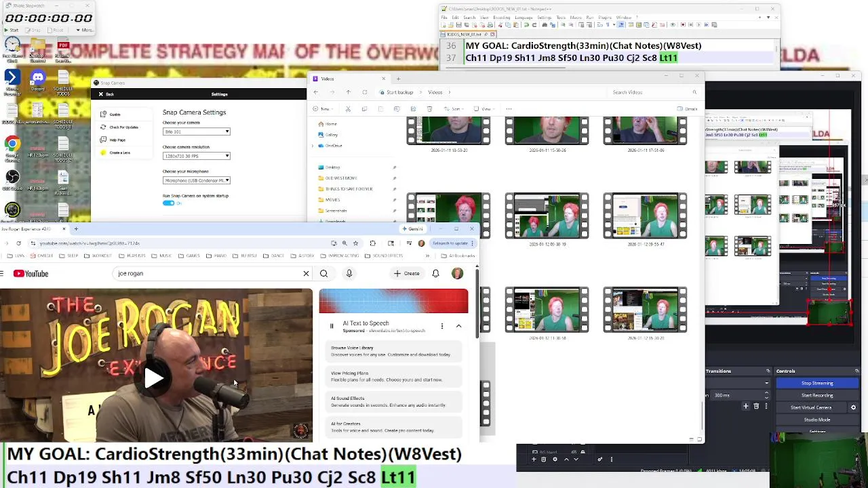Open YouTube notifications bell
This screenshot has height=488, width=868.
click(x=435, y=274)
